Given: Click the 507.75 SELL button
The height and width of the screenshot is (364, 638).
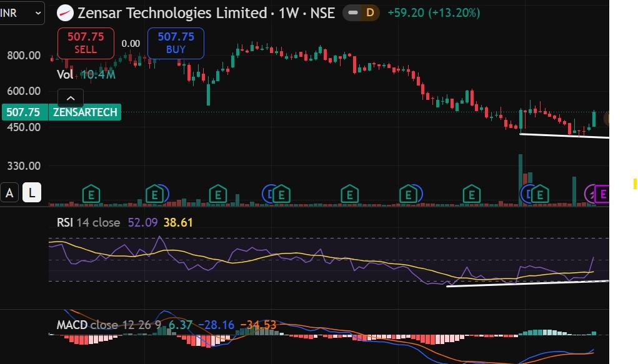Looking at the screenshot, I should [x=86, y=43].
